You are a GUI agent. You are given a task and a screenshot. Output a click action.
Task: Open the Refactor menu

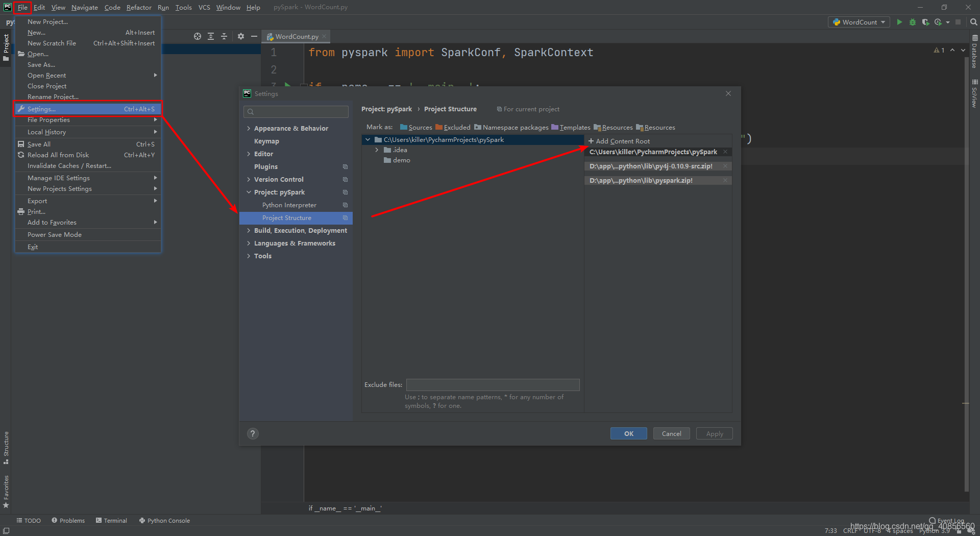(139, 7)
